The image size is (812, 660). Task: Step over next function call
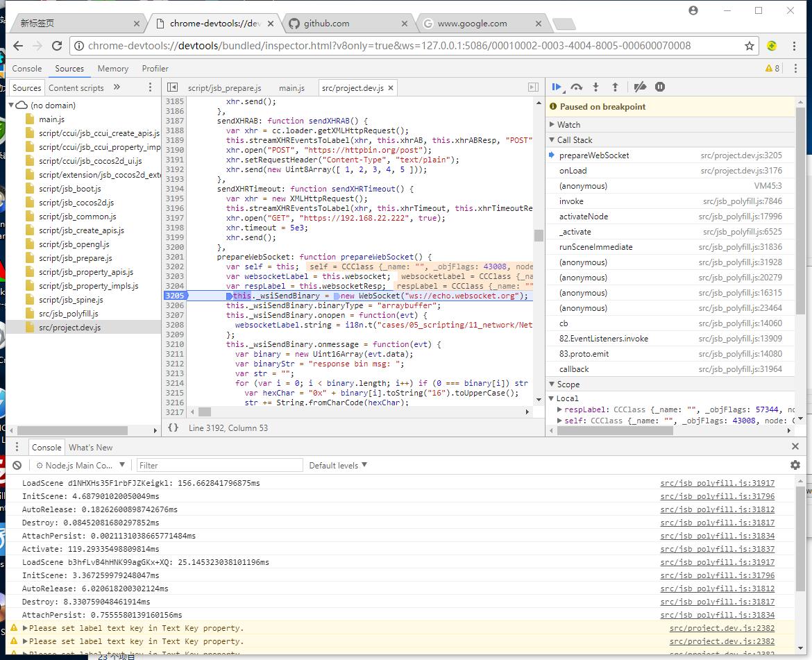click(x=576, y=87)
